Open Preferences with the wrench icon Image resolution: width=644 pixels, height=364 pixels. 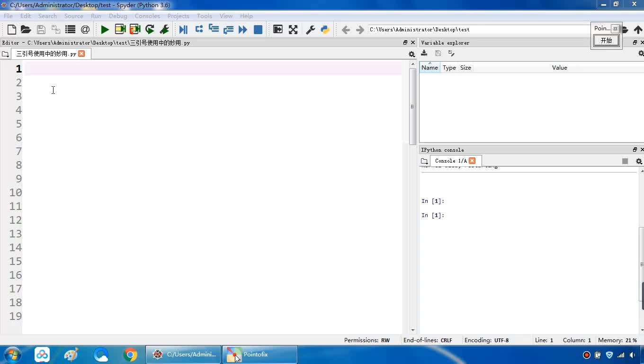click(x=311, y=29)
